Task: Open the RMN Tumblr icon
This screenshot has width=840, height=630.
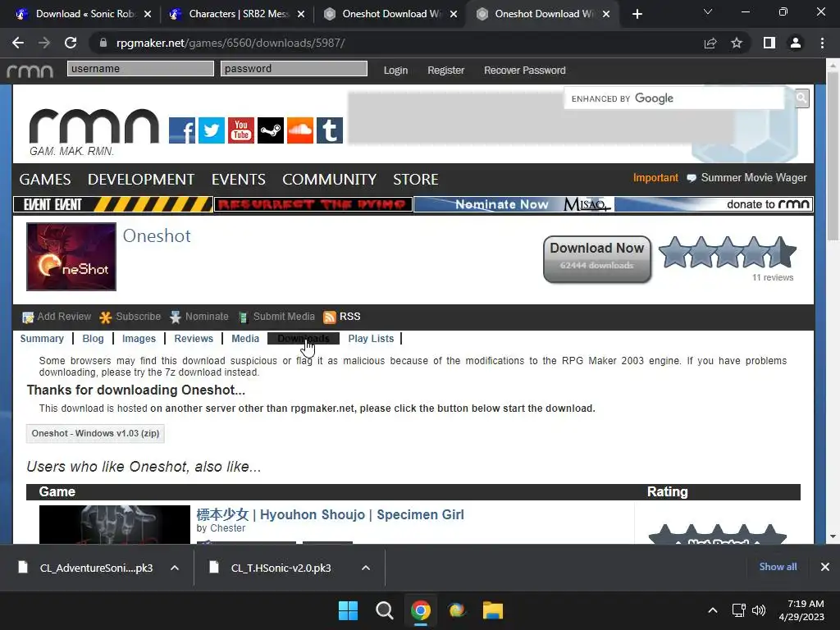Action: (330, 130)
